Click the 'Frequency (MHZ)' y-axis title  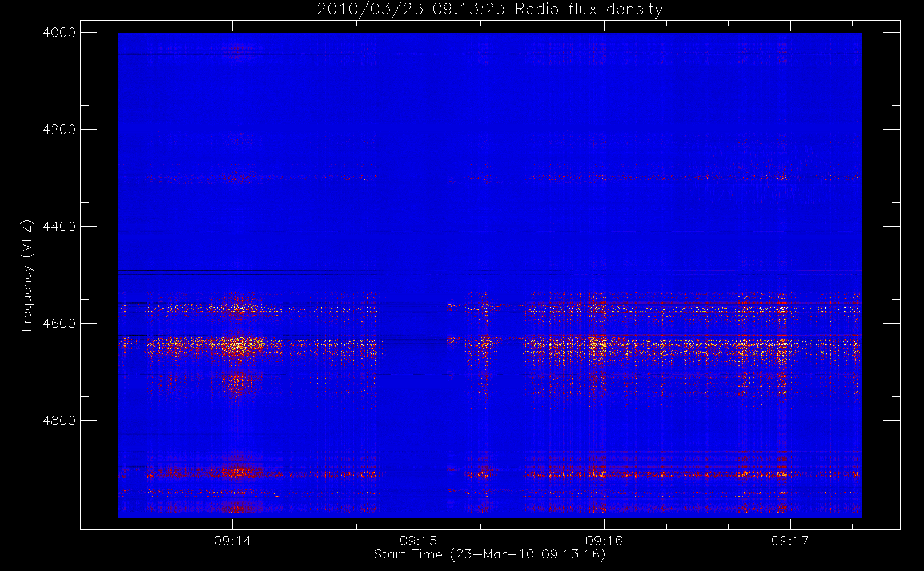tap(27, 275)
